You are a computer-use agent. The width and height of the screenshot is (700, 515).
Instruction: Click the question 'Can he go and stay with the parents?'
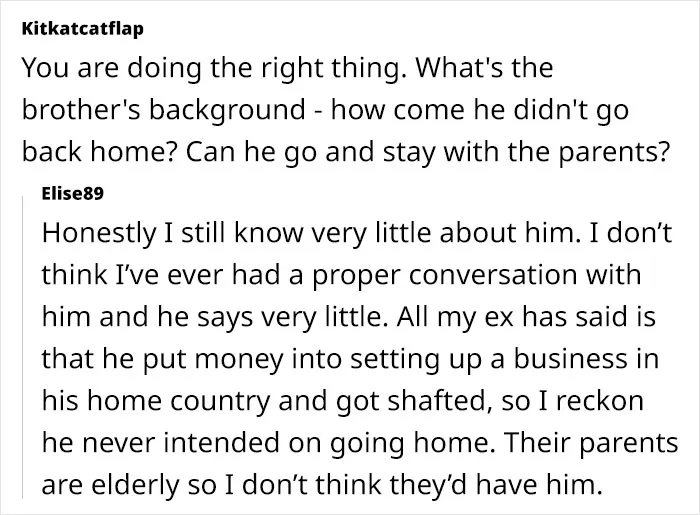click(x=428, y=152)
